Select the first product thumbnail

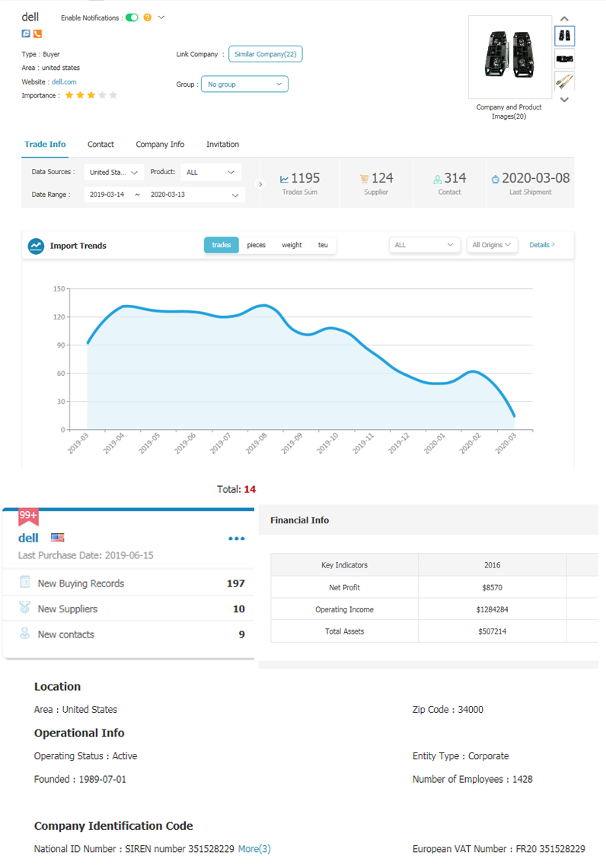pos(564,36)
